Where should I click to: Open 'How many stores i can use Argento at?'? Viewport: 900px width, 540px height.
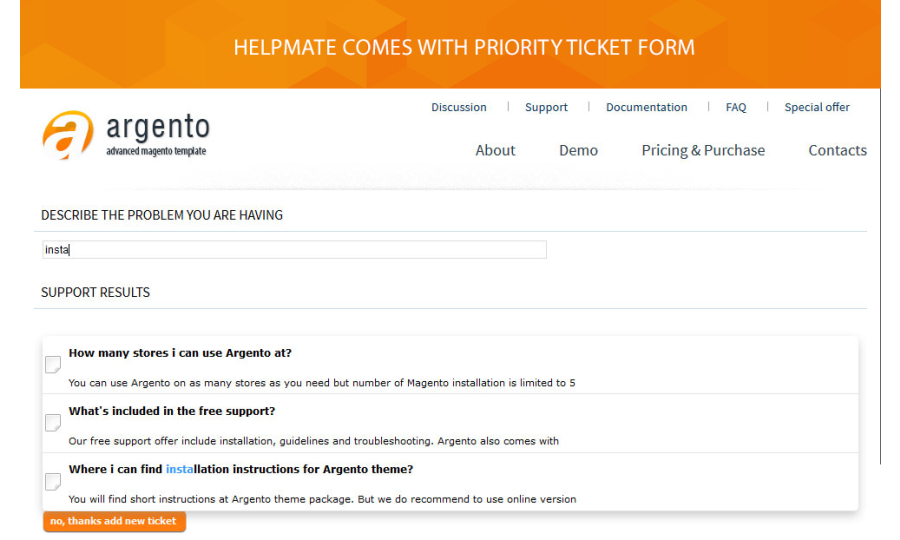point(180,353)
